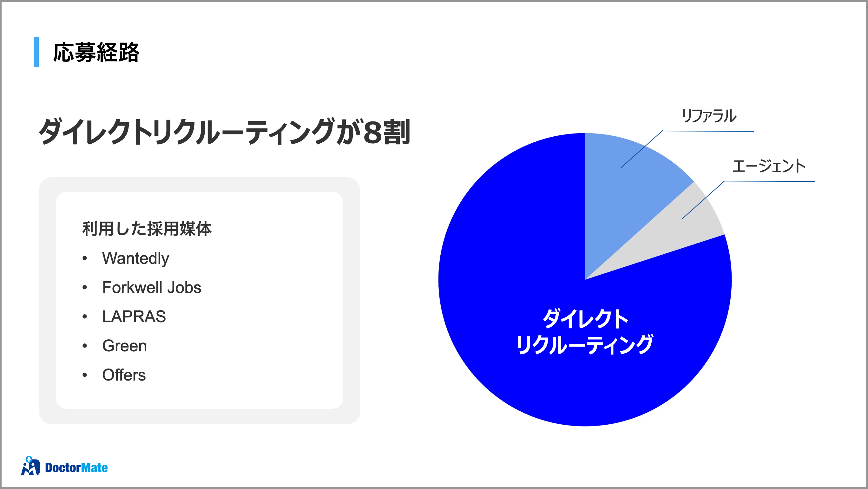Click the エージェント chart label
Screen dimensions: 868x489
pyautogui.click(x=769, y=166)
